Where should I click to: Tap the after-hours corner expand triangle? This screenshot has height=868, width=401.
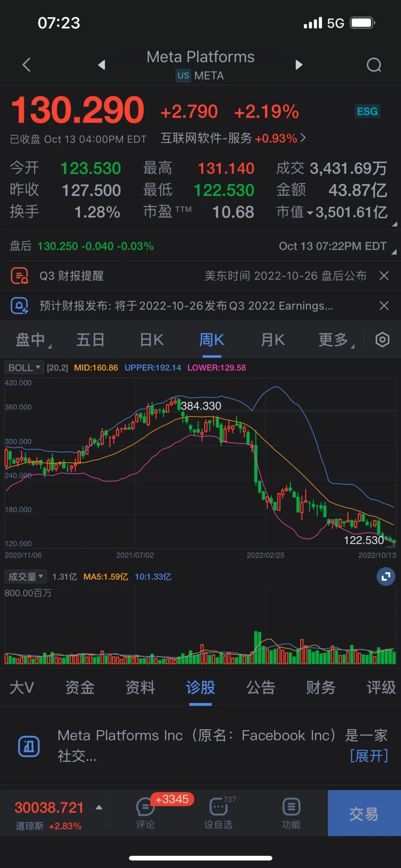click(394, 252)
